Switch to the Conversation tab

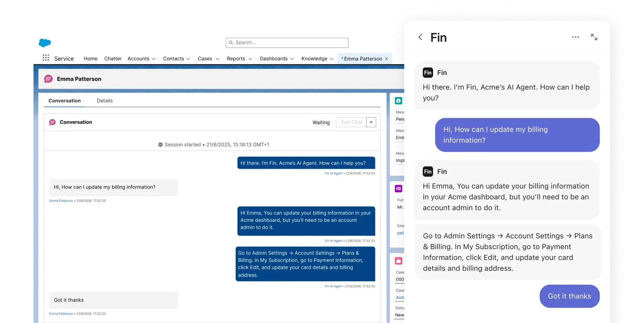click(65, 101)
